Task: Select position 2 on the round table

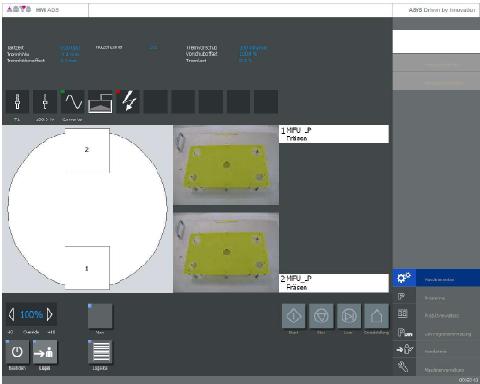Action: click(87, 151)
